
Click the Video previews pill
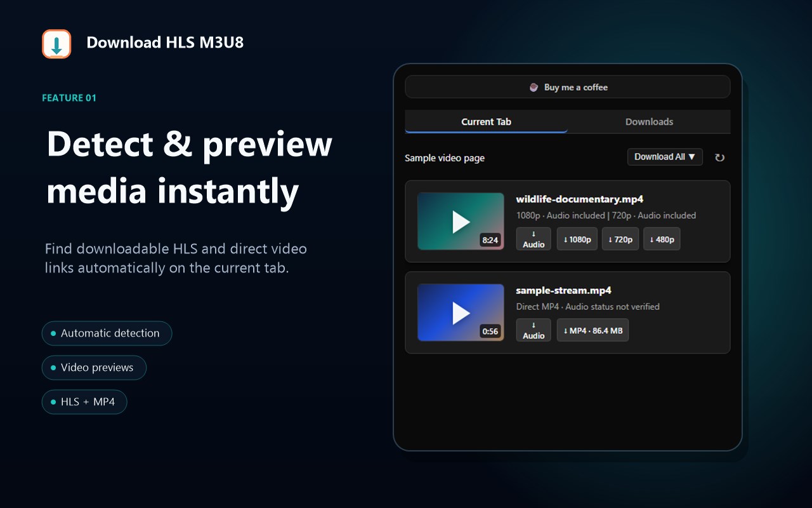point(94,368)
